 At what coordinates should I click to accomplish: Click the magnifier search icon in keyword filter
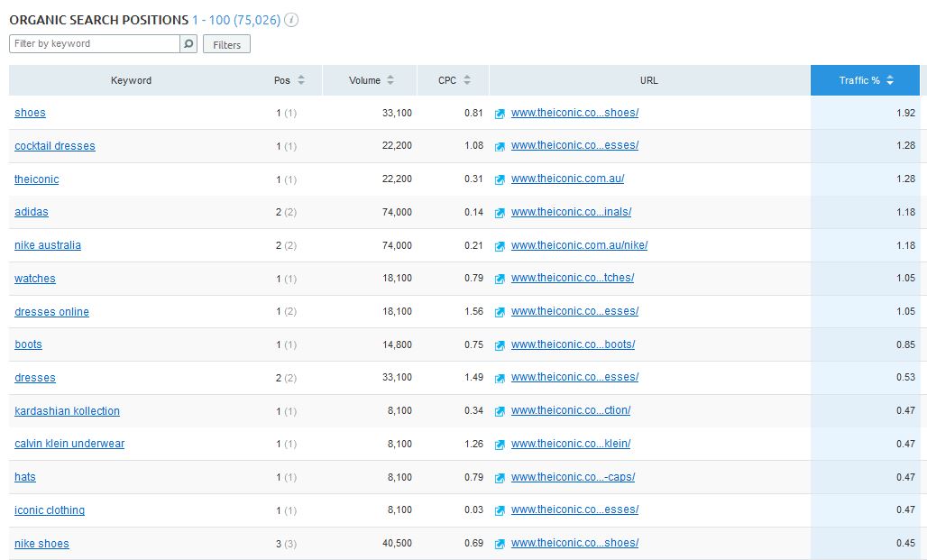(x=188, y=44)
